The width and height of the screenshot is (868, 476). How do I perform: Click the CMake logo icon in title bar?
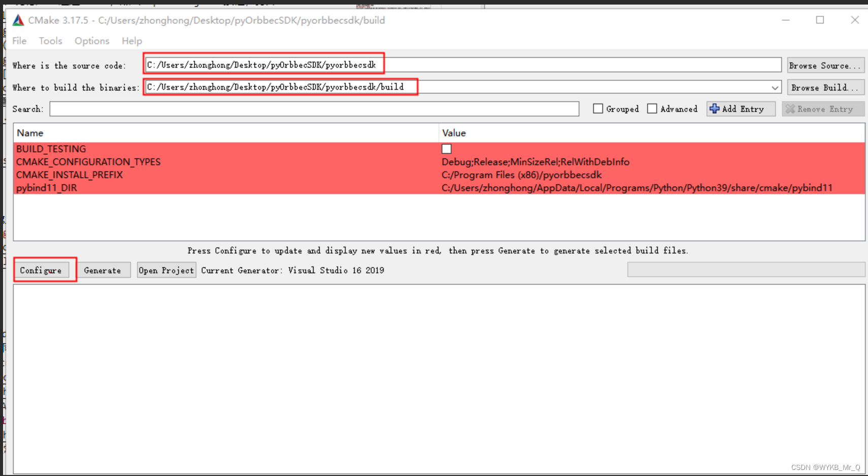click(18, 20)
